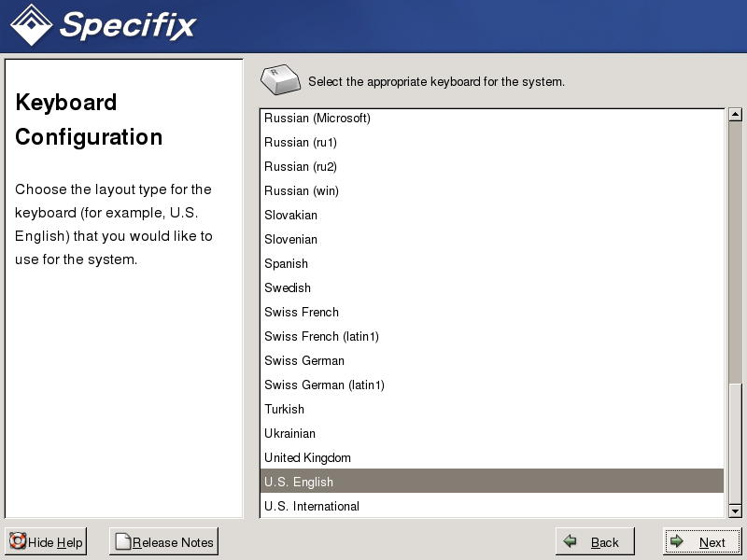Screen dimensions: 747x560
Task: Click the right arrow icon on Next
Action: pyautogui.click(x=678, y=541)
